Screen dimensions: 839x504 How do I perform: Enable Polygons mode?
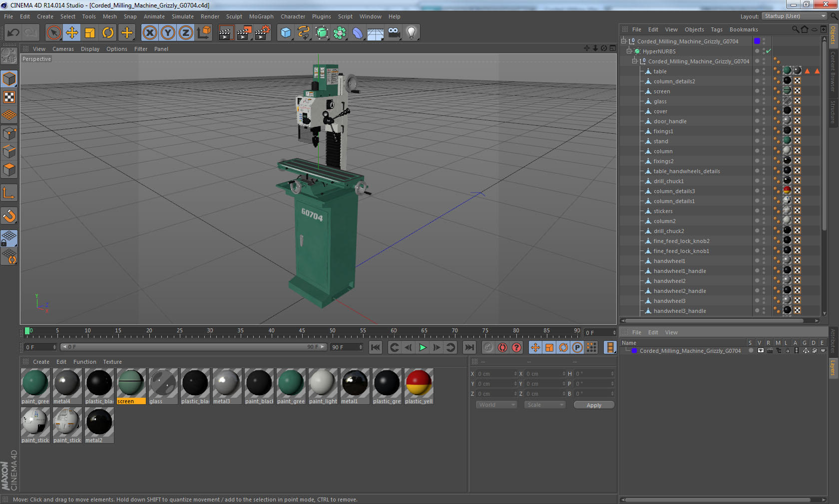(9, 170)
